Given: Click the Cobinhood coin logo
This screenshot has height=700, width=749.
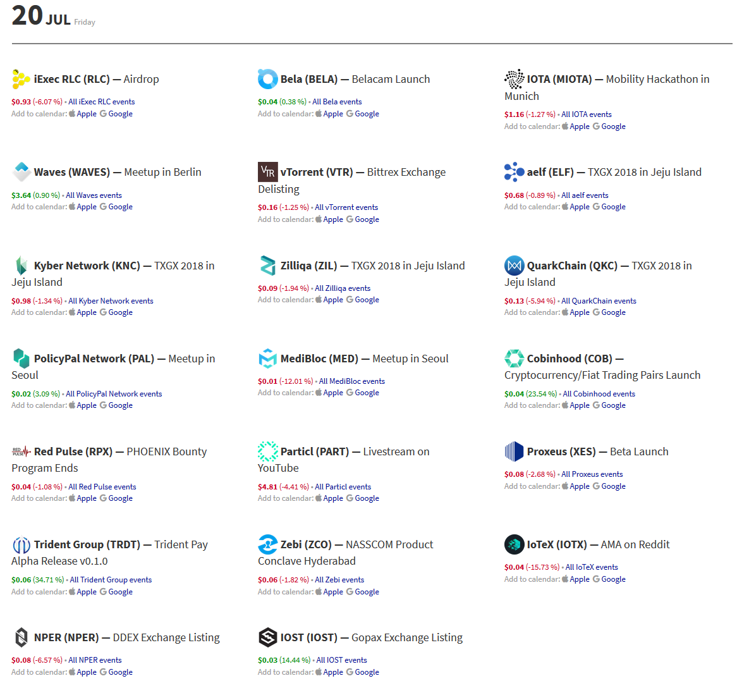Looking at the screenshot, I should (x=514, y=359).
